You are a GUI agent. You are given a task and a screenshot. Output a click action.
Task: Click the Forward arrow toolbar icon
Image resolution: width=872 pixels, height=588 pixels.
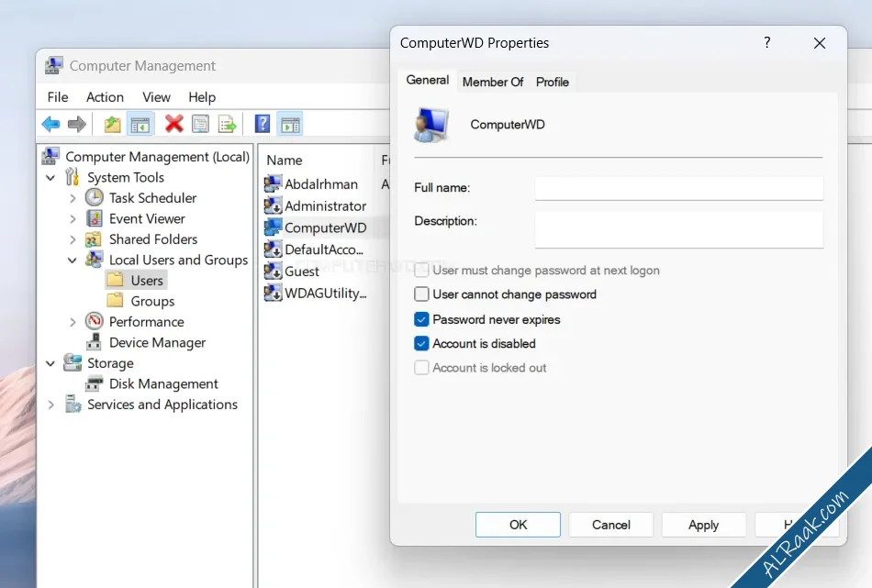tap(77, 124)
